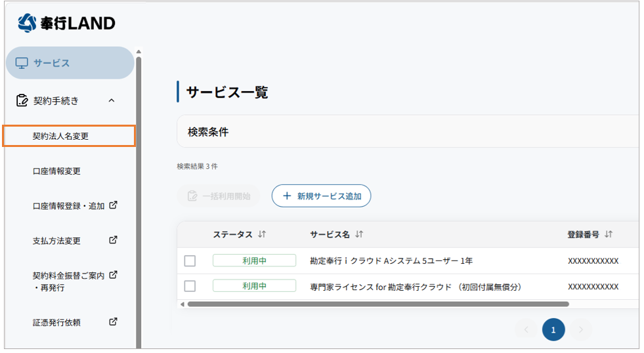Click table horizontal scroll-left arrow
The image size is (644, 353).
[182, 304]
